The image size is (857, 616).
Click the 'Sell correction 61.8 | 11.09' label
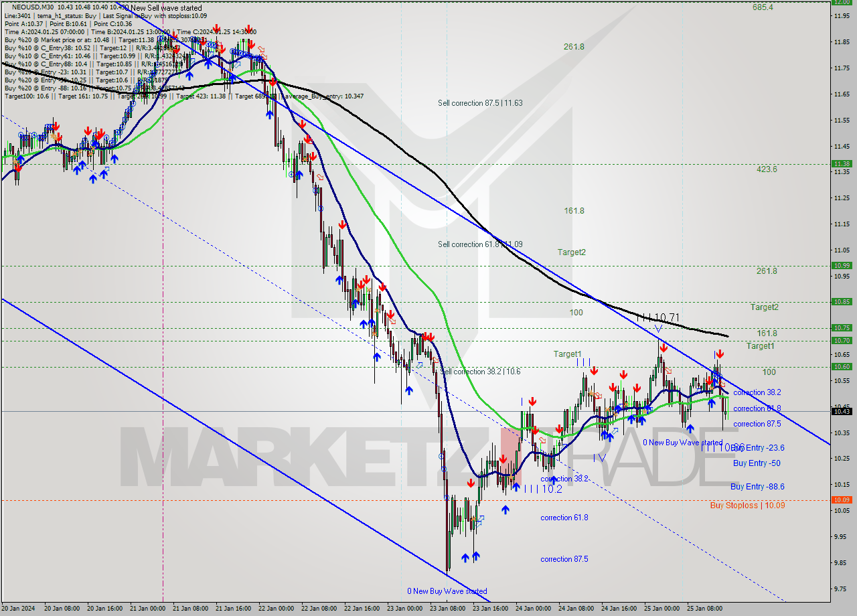pyautogui.click(x=480, y=244)
